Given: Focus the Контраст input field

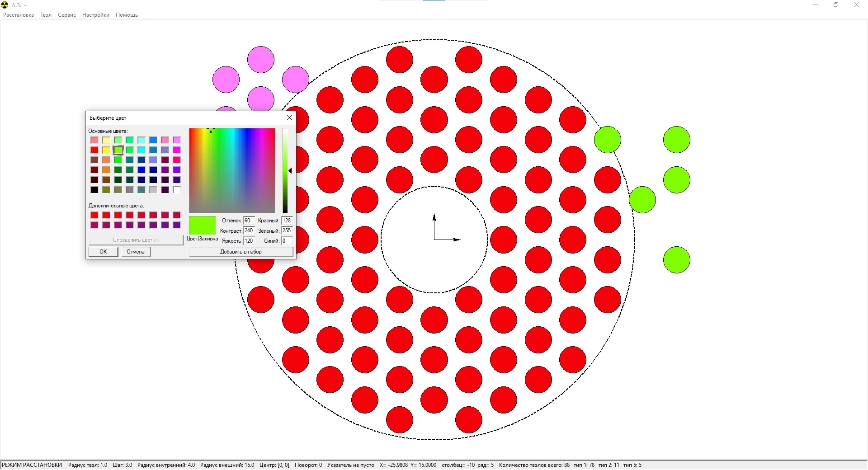Looking at the screenshot, I should [x=249, y=230].
